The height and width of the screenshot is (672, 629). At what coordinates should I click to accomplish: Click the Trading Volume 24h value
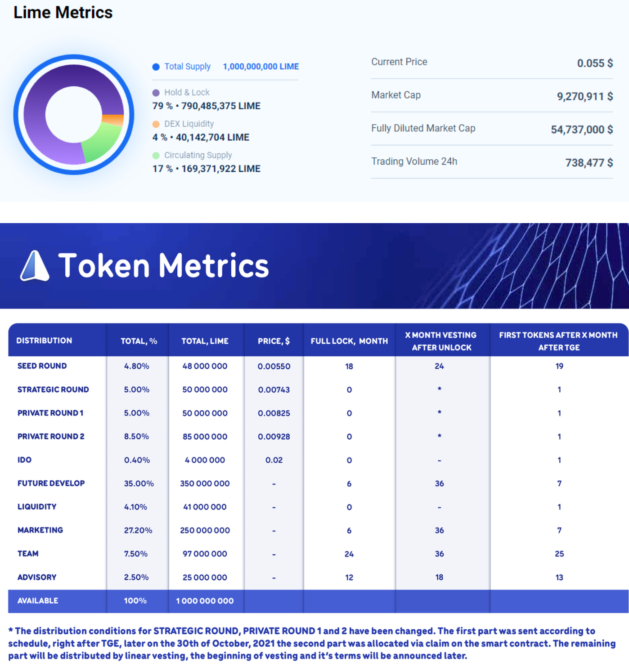[x=589, y=163]
